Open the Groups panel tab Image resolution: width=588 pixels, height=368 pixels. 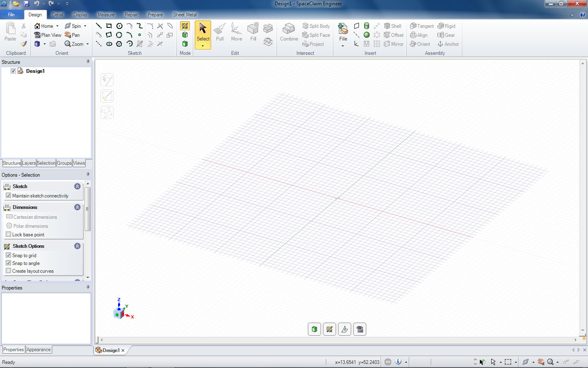pyautogui.click(x=64, y=163)
